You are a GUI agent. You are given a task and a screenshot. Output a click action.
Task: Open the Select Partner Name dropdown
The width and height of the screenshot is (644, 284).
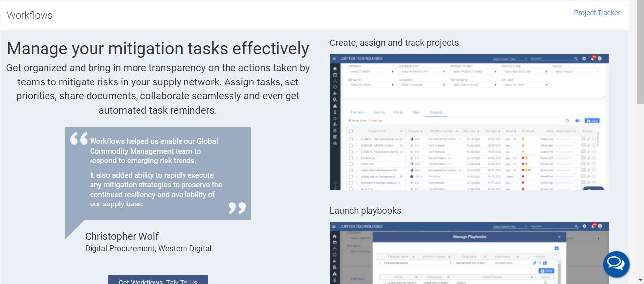[474, 85]
